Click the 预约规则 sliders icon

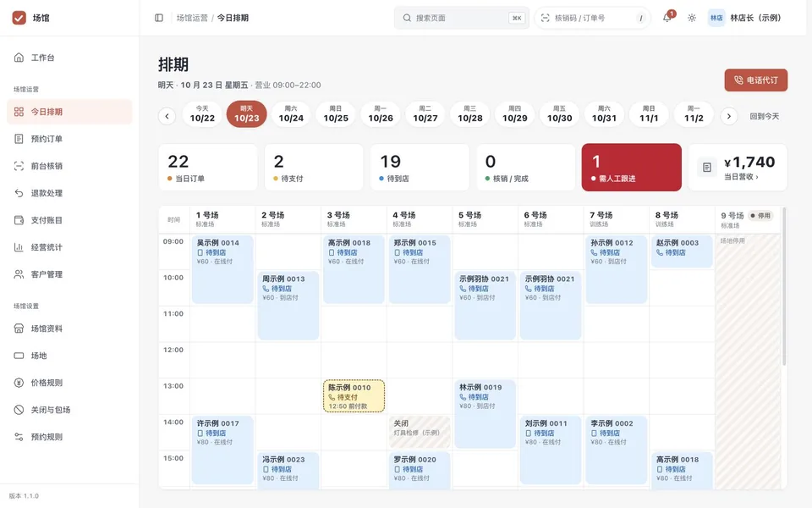pos(19,437)
